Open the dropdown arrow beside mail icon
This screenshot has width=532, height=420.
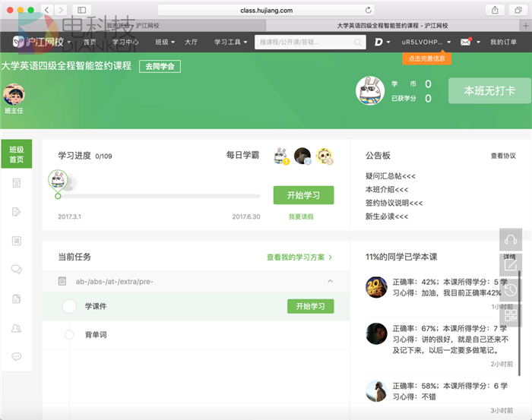click(478, 43)
